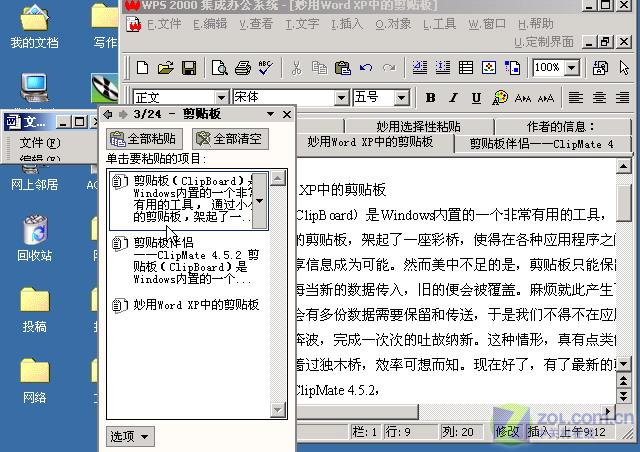The width and height of the screenshot is (640, 452).
Task: Click the 全部清空 clear all button
Action: tap(230, 139)
